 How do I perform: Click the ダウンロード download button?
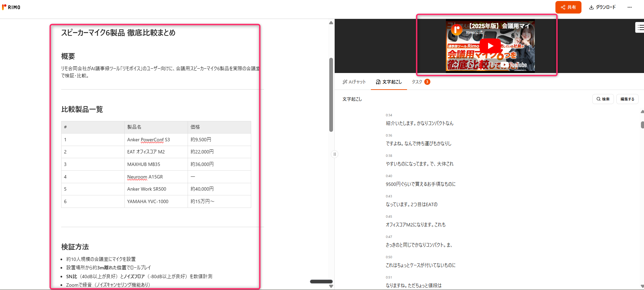coord(602,7)
